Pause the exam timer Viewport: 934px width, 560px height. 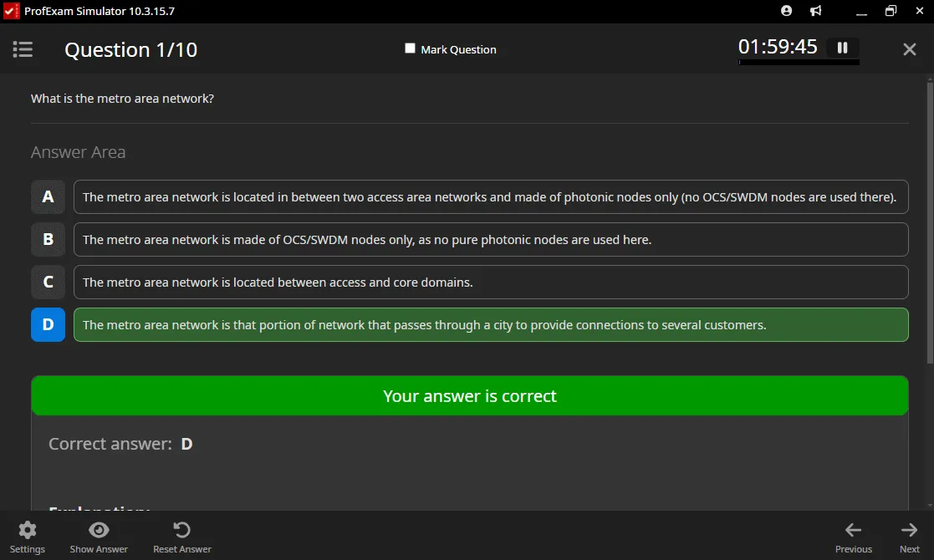tap(842, 48)
